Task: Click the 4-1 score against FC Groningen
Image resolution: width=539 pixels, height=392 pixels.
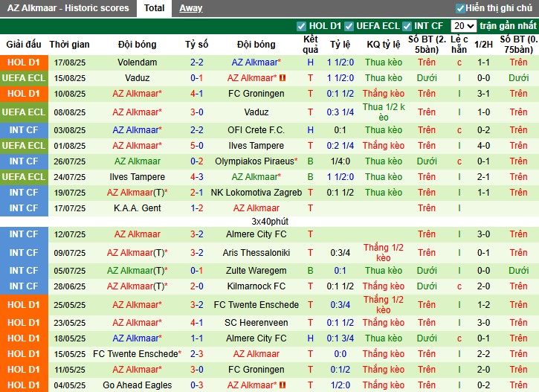Action: [196, 94]
